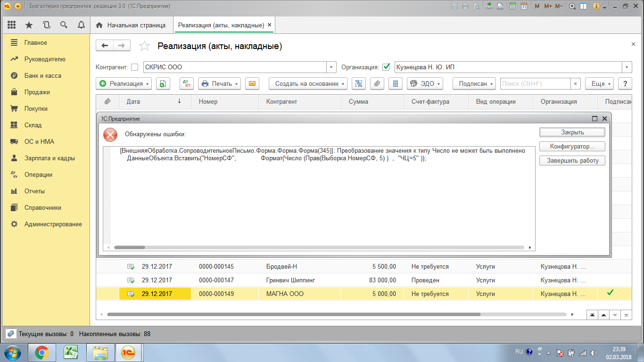Open the Calendar icon in title bar
Viewport: 644px width, 362px height.
click(524, 7)
